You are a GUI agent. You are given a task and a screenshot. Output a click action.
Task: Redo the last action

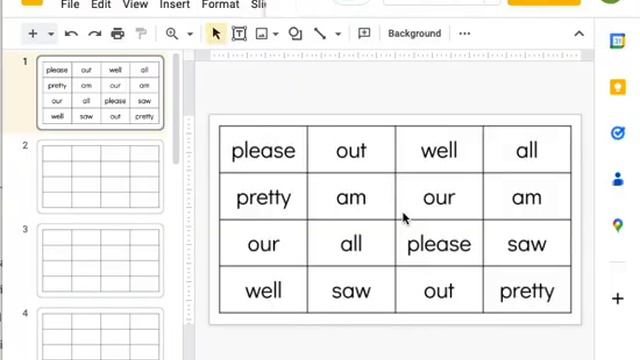95,34
